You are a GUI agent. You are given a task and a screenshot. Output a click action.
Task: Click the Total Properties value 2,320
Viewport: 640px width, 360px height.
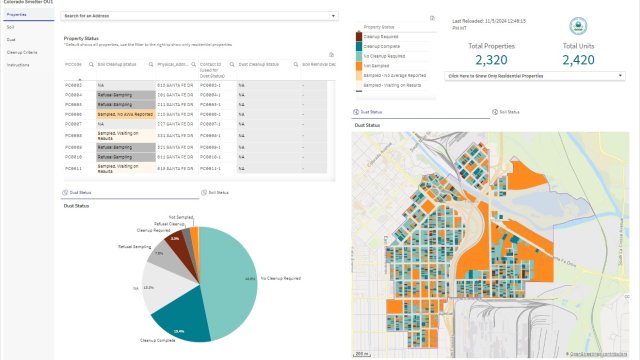[x=491, y=60]
